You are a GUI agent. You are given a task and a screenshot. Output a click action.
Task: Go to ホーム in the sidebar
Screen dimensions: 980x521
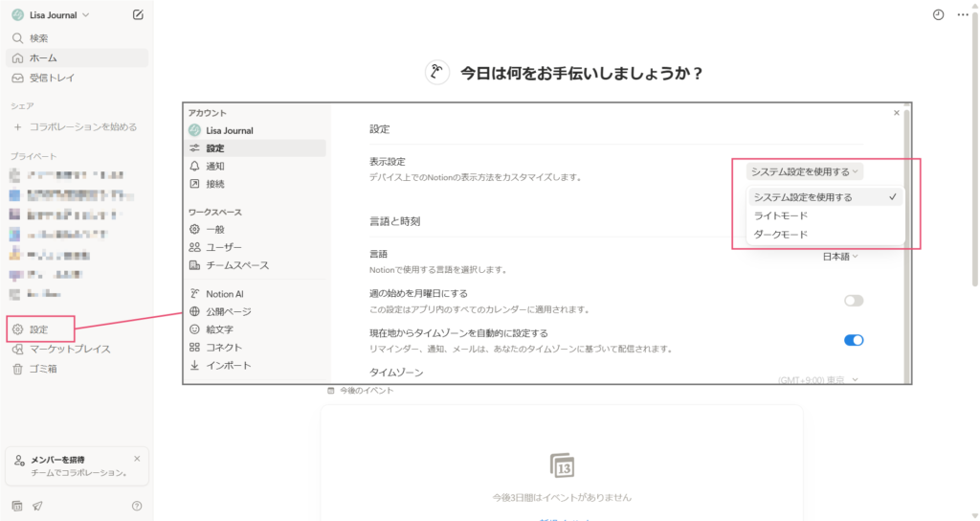tap(77, 57)
